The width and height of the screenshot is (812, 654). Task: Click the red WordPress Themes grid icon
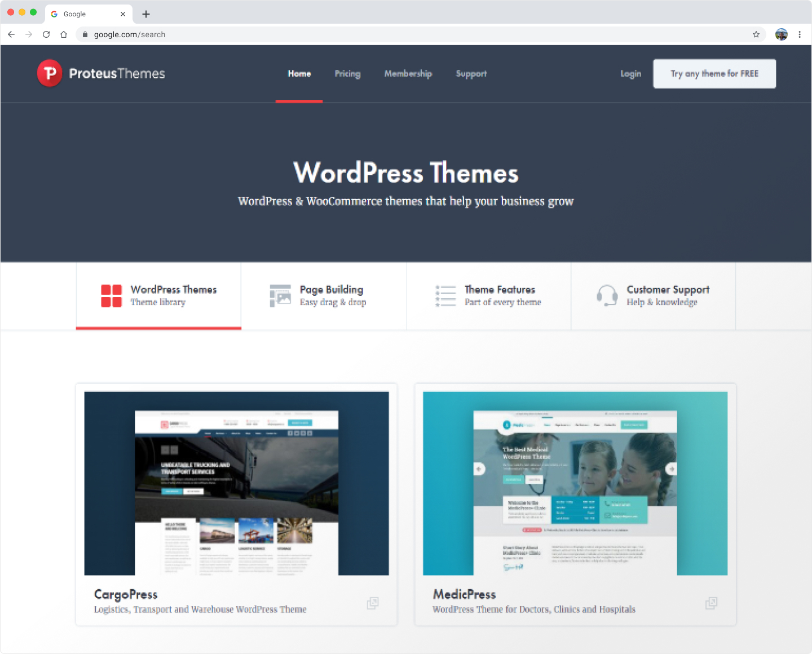click(112, 296)
